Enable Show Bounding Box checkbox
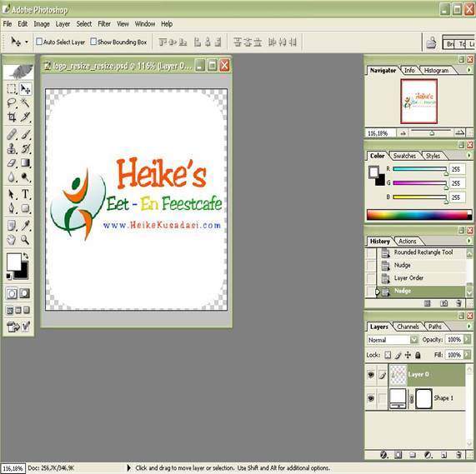 pyautogui.click(x=93, y=42)
